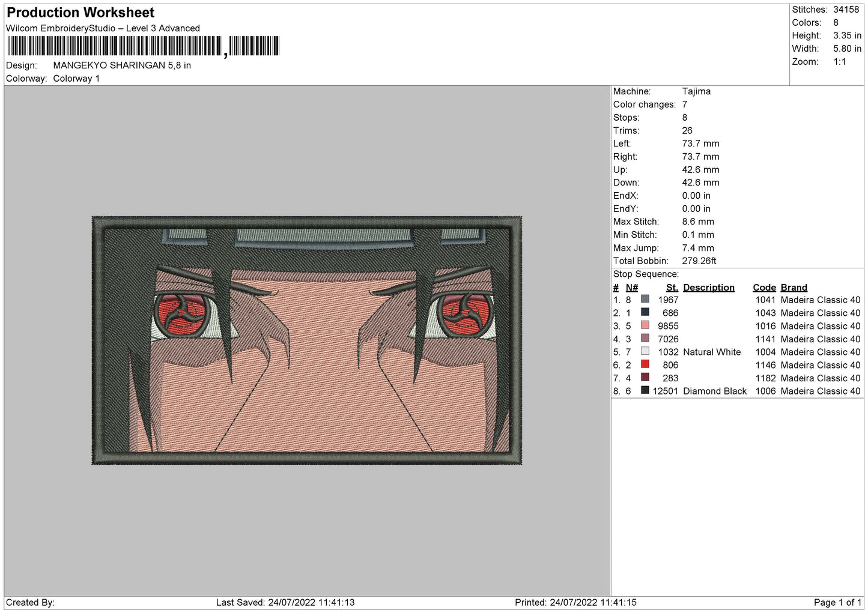Image resolution: width=868 pixels, height=613 pixels.
Task: Click the Up value '42.6 mm'
Action: click(700, 170)
